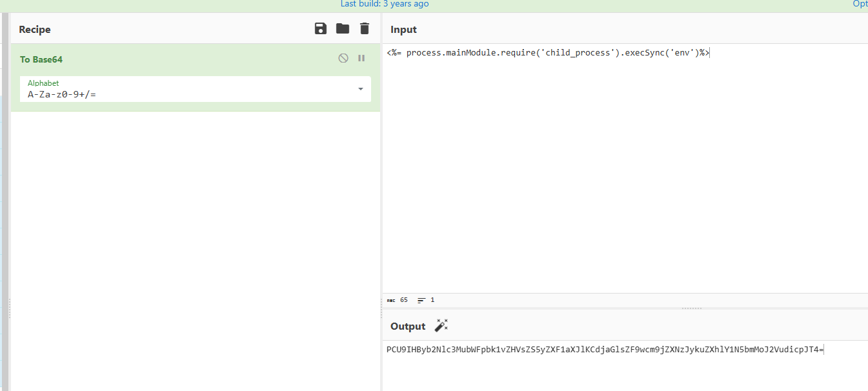Click the Input panel heading

pos(403,30)
